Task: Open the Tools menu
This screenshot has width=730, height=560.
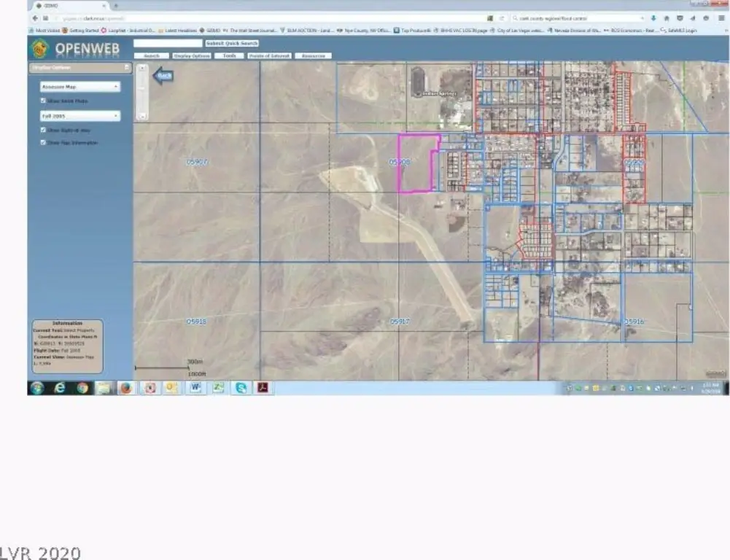Action: 229,55
